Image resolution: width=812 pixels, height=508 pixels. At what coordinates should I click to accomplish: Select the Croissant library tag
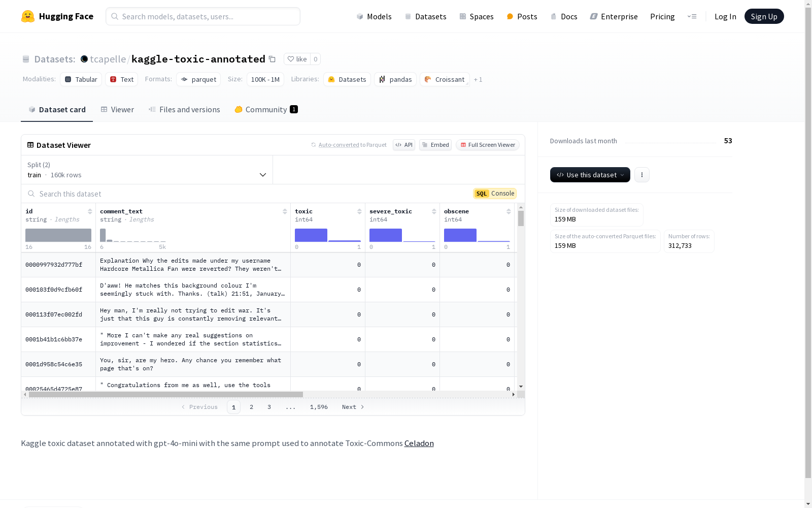tap(445, 79)
